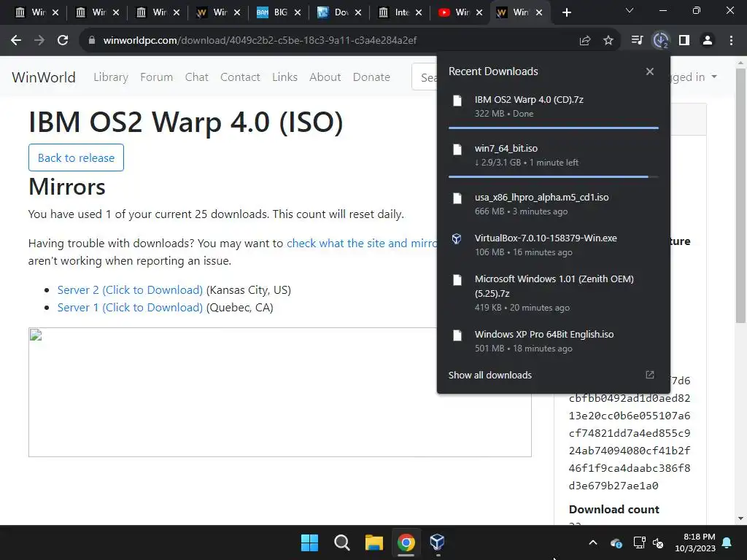Open VirtualBox from taskbar
The height and width of the screenshot is (560, 747).
pyautogui.click(x=438, y=542)
